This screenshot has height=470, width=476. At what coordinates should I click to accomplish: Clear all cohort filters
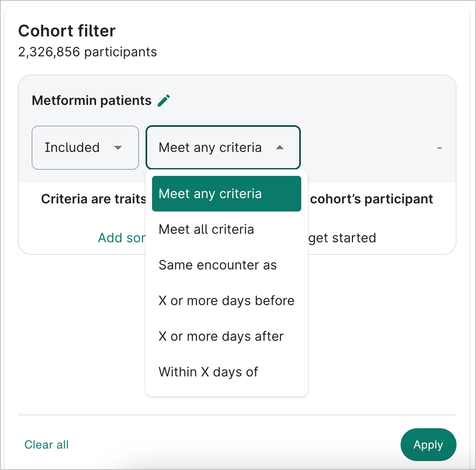tap(46, 444)
